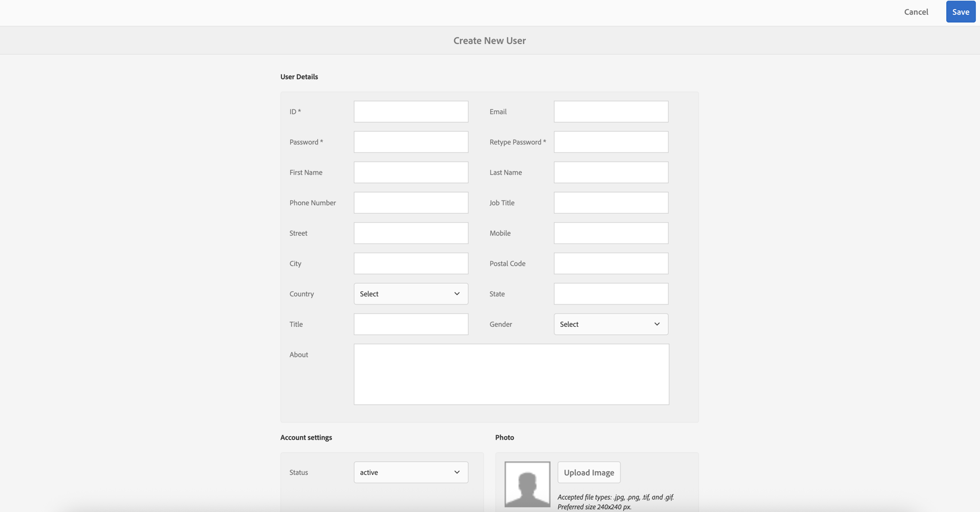980x512 pixels.
Task: Open the Gender dropdown
Action: 611,324
